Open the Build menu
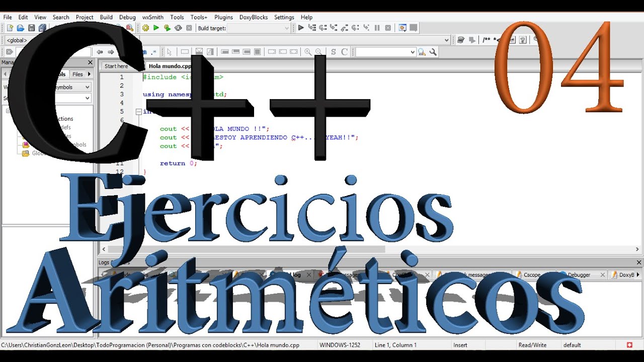644x362 pixels. point(106,17)
